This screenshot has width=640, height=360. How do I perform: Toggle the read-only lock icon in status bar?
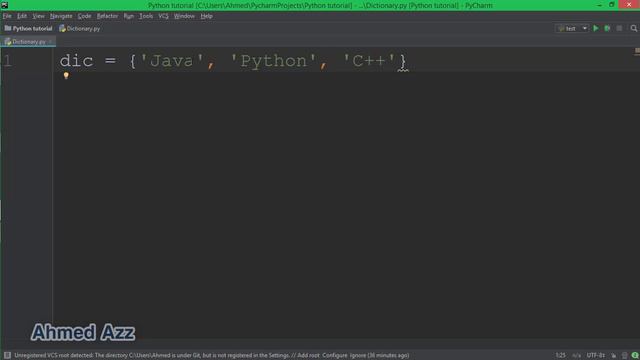[613, 356]
